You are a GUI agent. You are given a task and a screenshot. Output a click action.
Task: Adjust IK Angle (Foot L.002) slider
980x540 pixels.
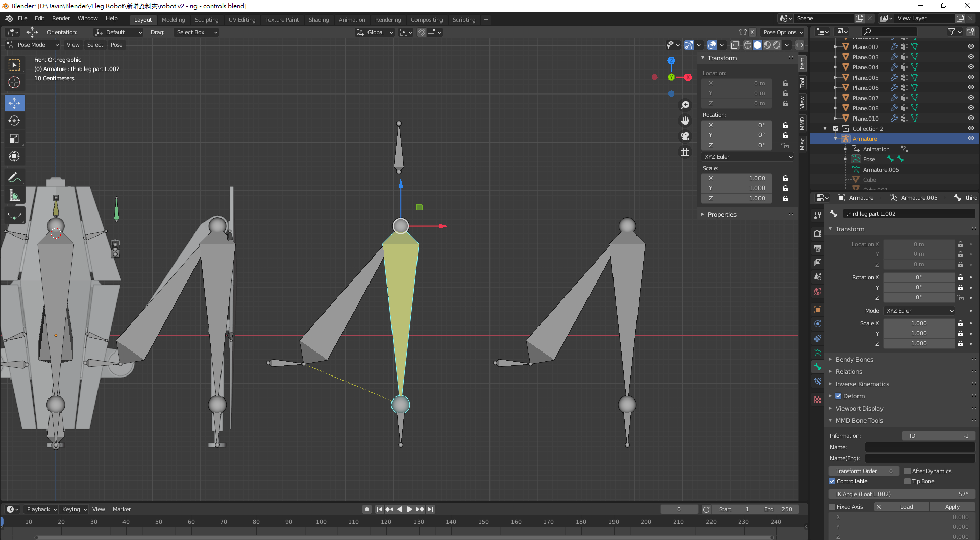pyautogui.click(x=901, y=494)
